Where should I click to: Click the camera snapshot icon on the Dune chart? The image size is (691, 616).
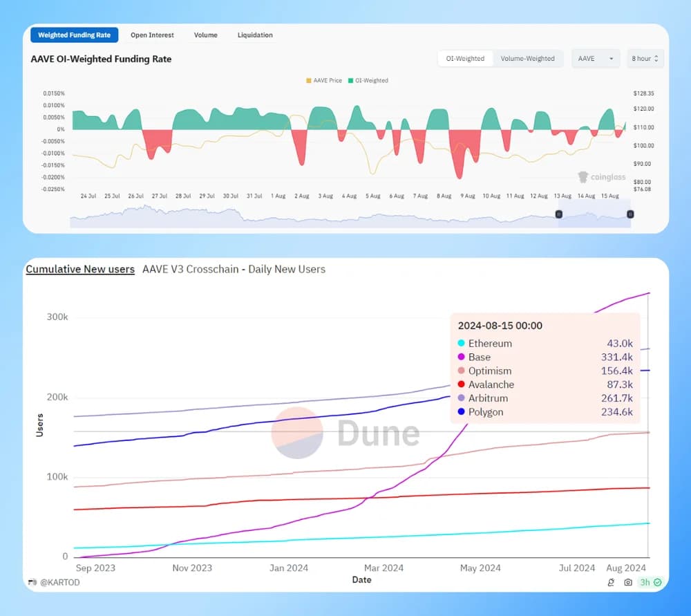tap(628, 582)
